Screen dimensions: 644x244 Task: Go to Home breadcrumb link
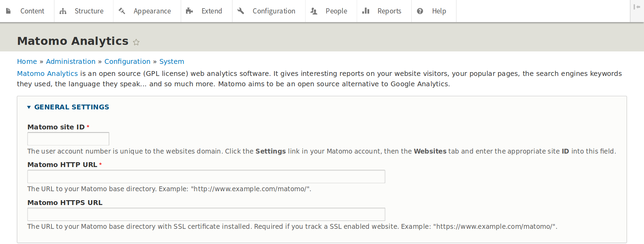pyautogui.click(x=27, y=61)
